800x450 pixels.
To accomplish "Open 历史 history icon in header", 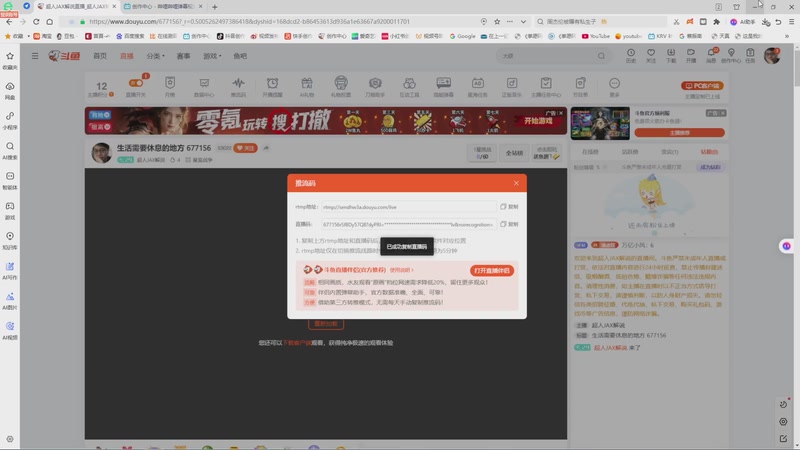I will pos(631,56).
